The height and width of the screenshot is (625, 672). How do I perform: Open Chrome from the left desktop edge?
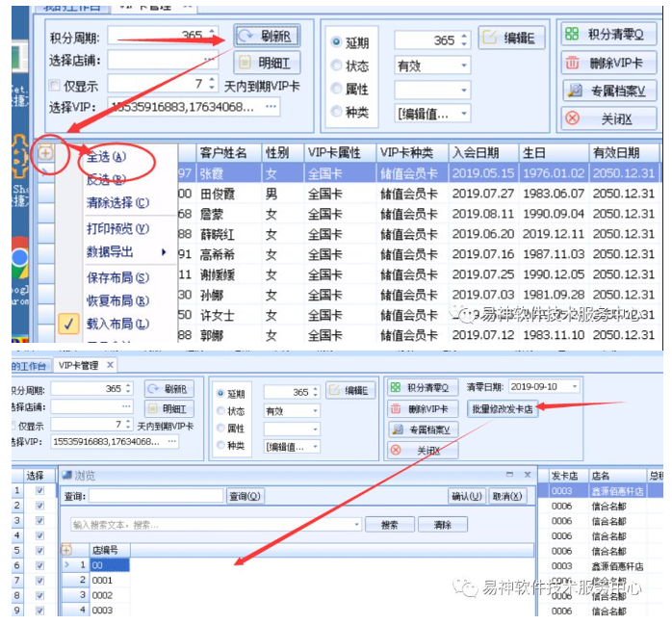click(17, 258)
